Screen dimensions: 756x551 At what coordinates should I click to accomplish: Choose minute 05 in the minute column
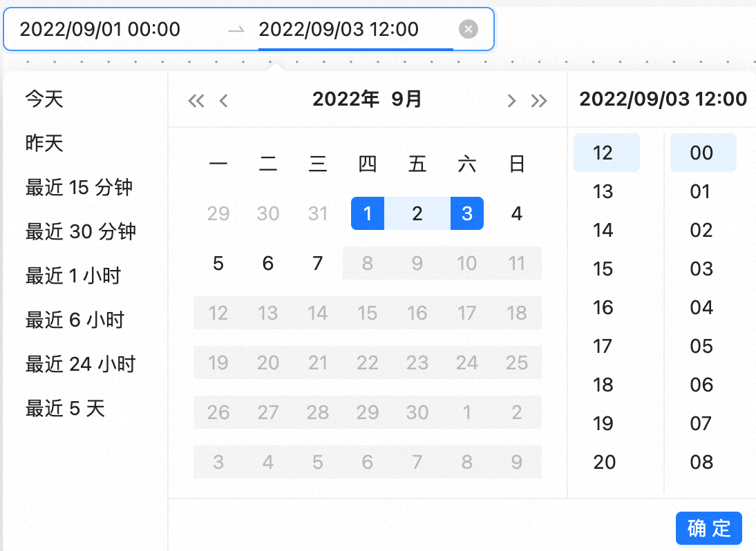701,346
